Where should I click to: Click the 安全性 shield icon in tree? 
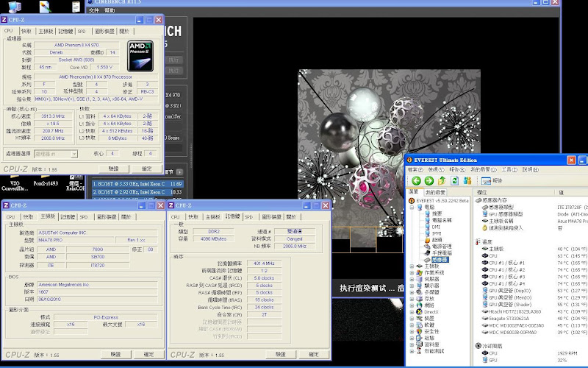pos(419,332)
